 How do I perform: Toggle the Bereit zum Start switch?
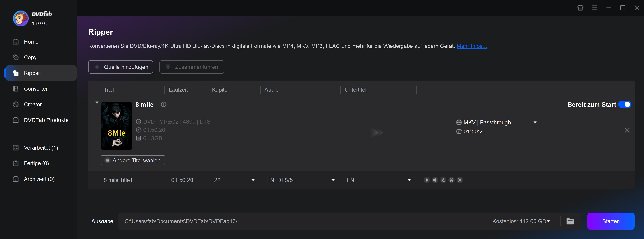(x=625, y=105)
